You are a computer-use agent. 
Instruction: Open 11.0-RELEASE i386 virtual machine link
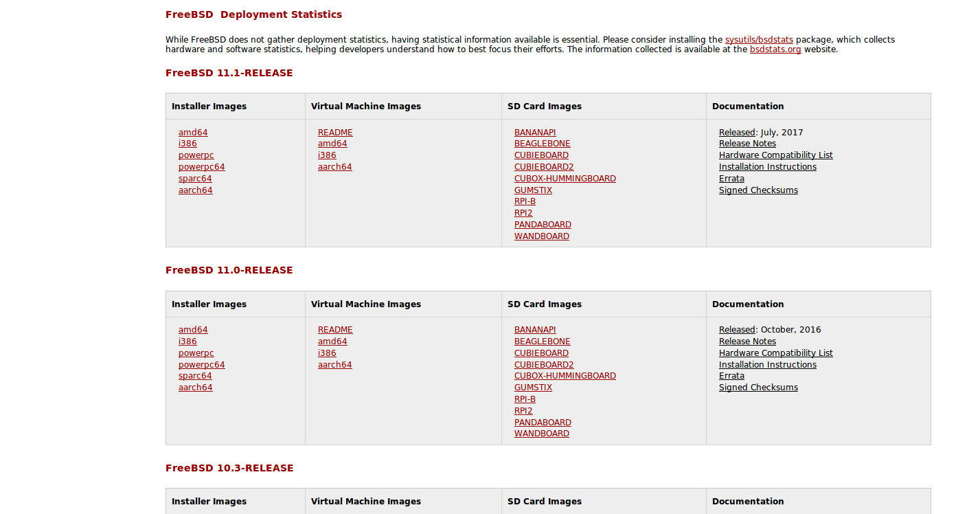(x=327, y=353)
